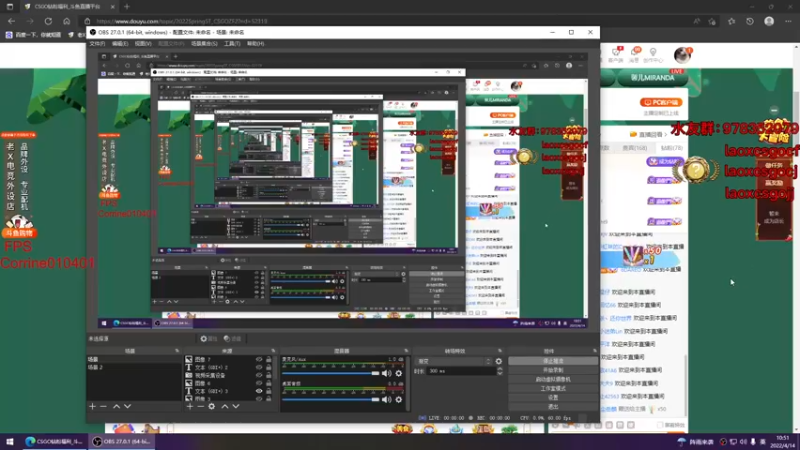Toggle visibility of the 图像 7 source
This screenshot has height=450, width=800.
259,359
